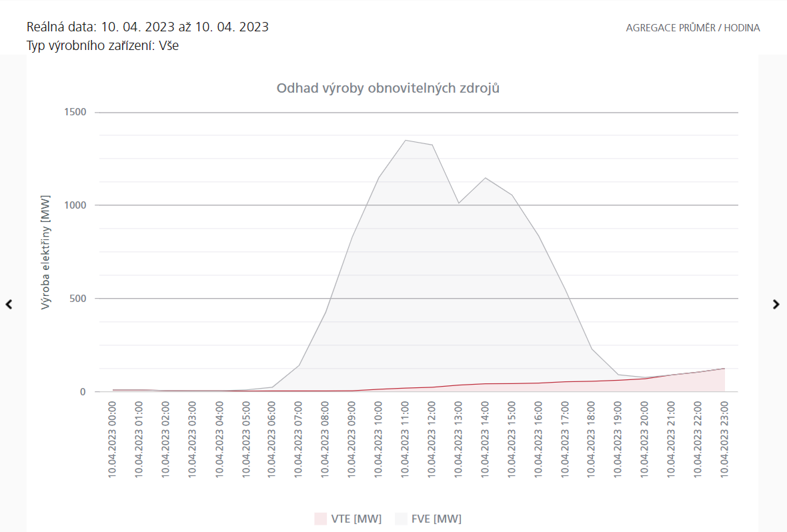Click the FVE dip data point at 13:00
787x532 pixels.
pos(458,203)
